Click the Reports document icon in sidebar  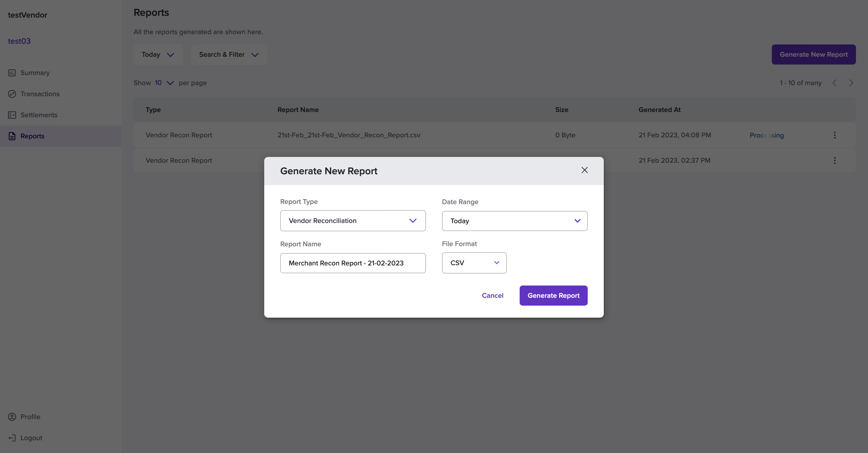pos(12,136)
